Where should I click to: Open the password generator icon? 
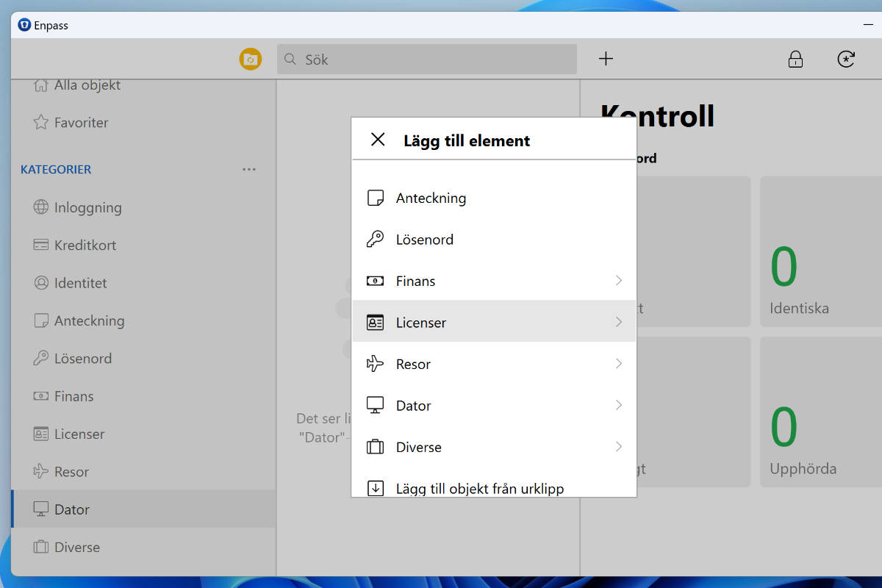846,59
